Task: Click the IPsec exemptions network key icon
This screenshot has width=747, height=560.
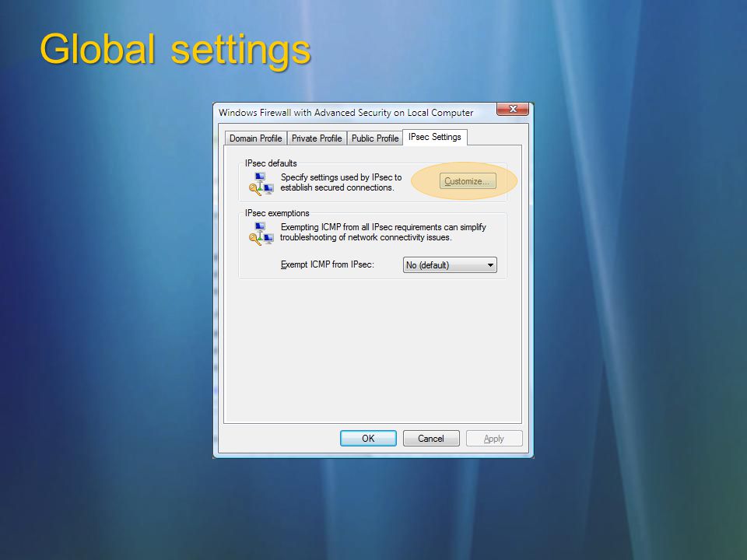Action: (261, 234)
